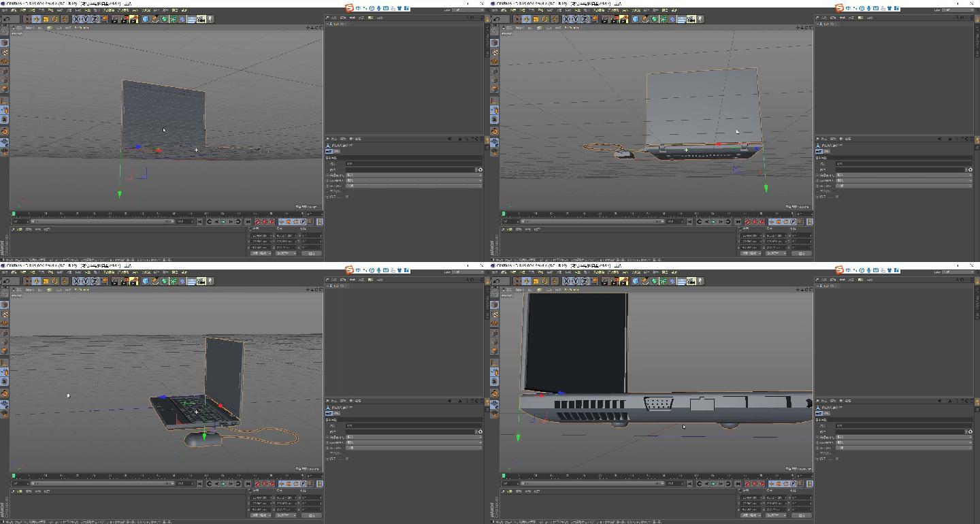The image size is (980, 524).
Task: Click the Name field in top-left Attributes panel
Action: click(x=414, y=163)
